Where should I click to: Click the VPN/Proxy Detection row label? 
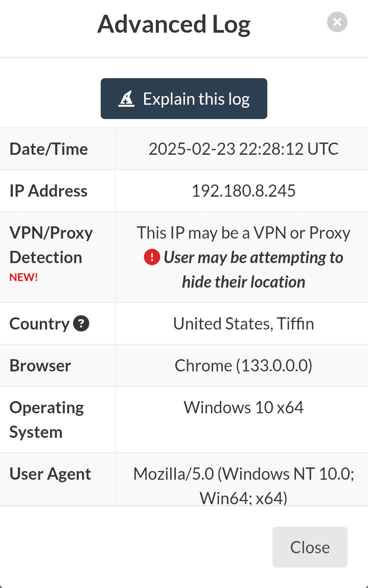pos(51,245)
